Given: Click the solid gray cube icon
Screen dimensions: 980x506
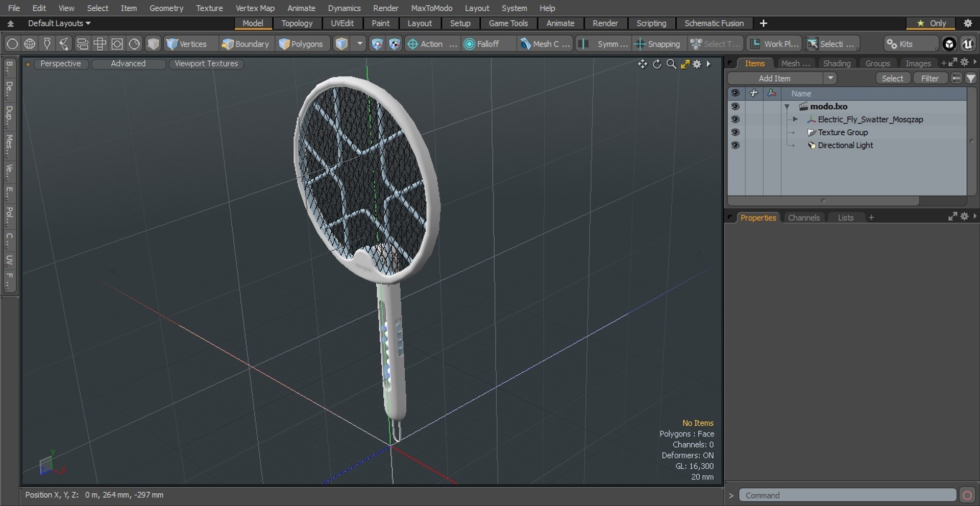Looking at the screenshot, I should tap(153, 44).
